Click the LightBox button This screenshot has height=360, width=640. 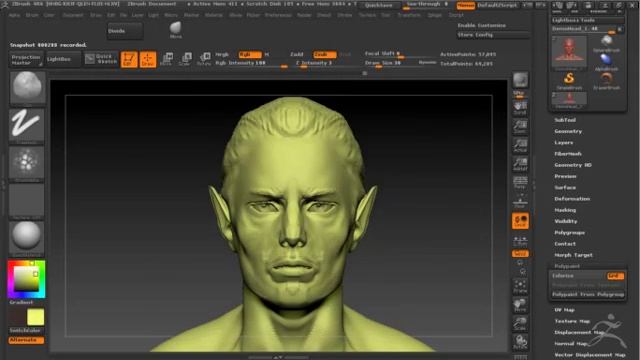click(63, 60)
